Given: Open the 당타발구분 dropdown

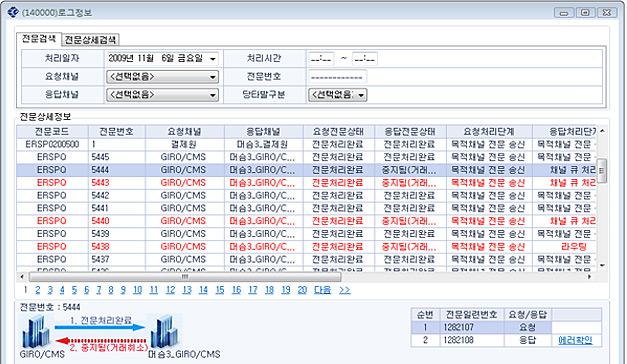Looking at the screenshot, I should [337, 95].
